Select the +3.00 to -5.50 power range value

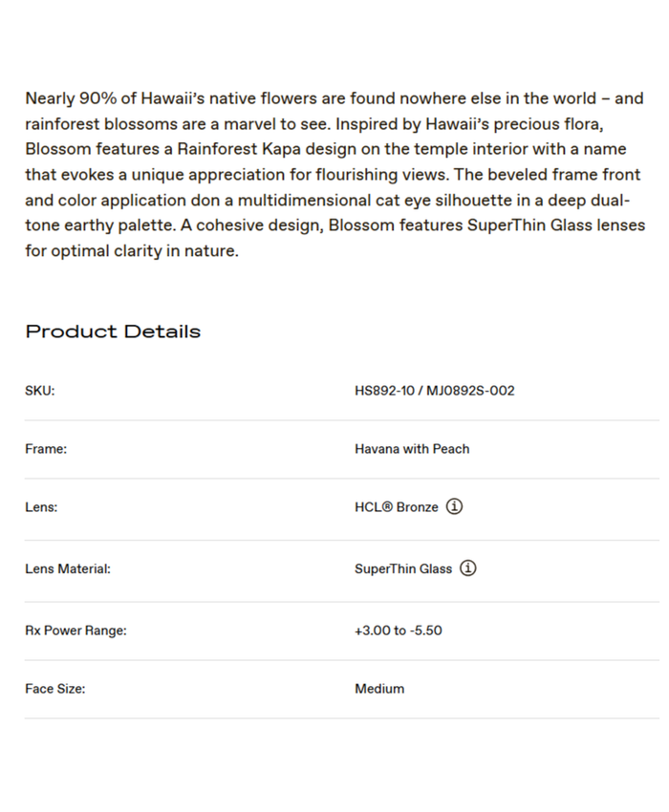click(x=398, y=630)
